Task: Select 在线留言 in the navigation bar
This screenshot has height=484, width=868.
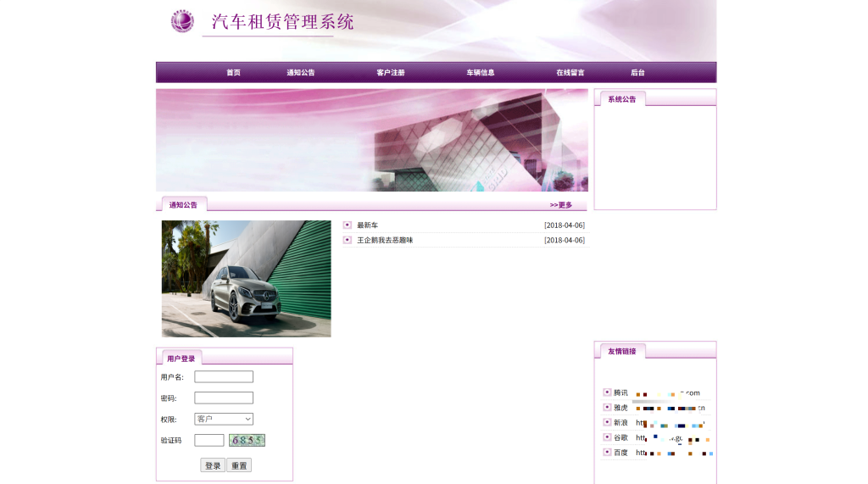Action: pyautogui.click(x=570, y=73)
